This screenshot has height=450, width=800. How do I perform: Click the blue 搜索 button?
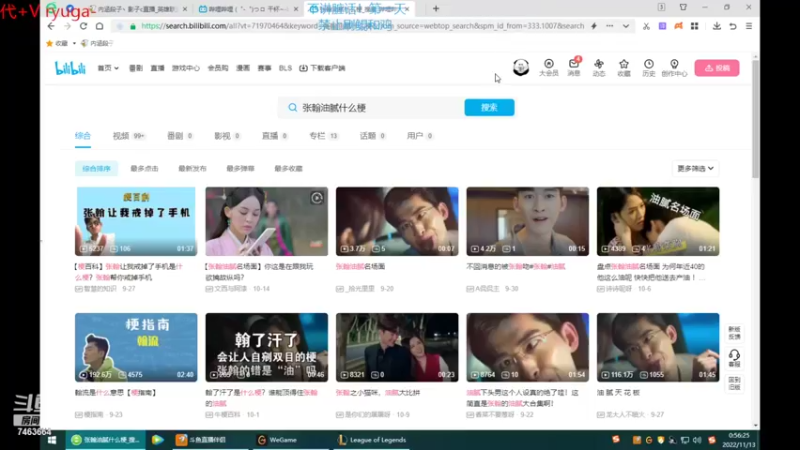tap(489, 108)
